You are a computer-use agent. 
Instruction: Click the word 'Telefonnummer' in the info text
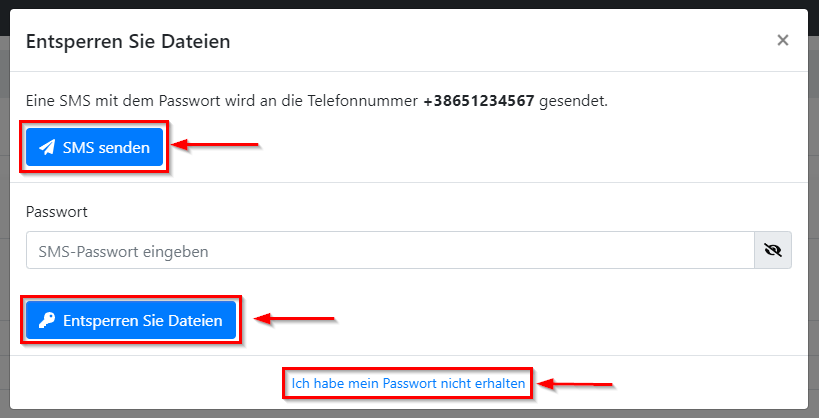(370, 101)
